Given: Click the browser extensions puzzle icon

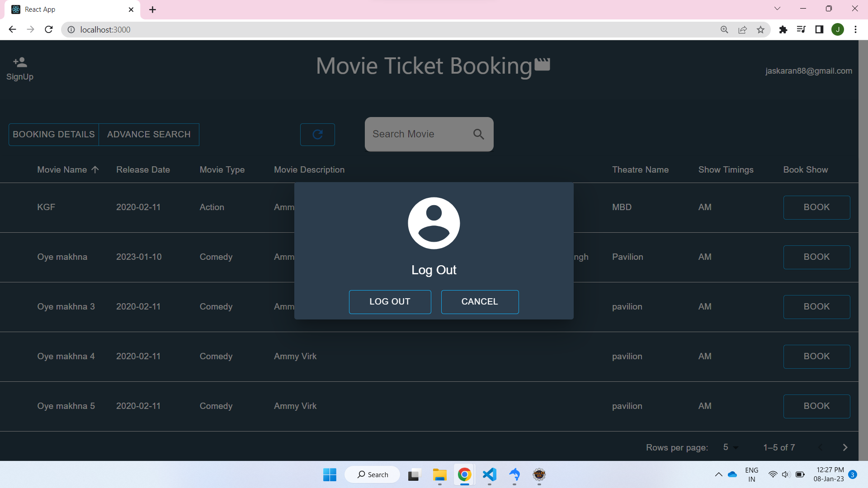Looking at the screenshot, I should pyautogui.click(x=783, y=29).
